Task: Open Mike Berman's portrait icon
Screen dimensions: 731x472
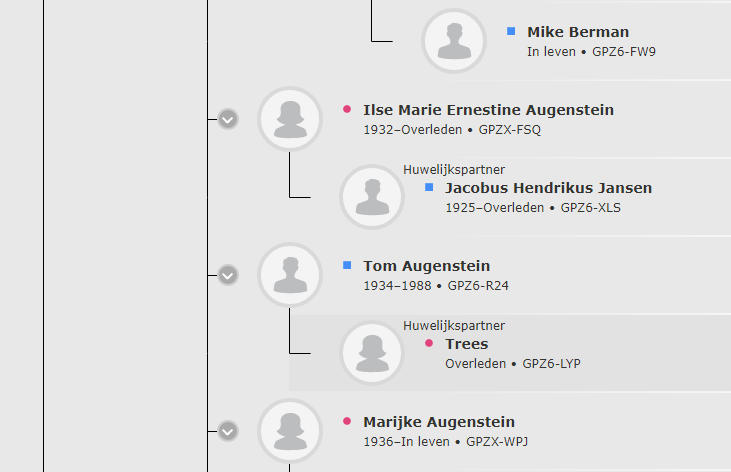Action: click(454, 41)
